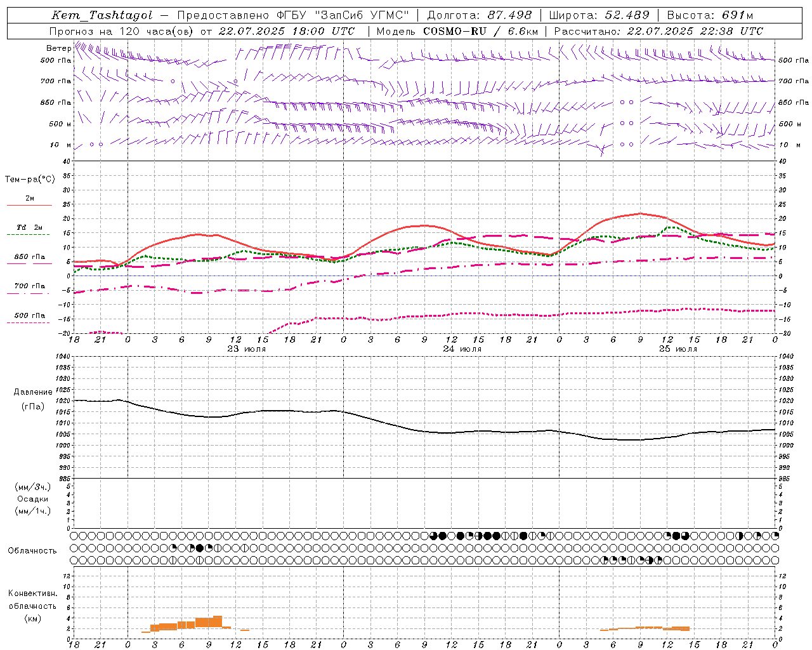Click the '24 июля' date label
This screenshot has width=812, height=650.
(x=462, y=348)
